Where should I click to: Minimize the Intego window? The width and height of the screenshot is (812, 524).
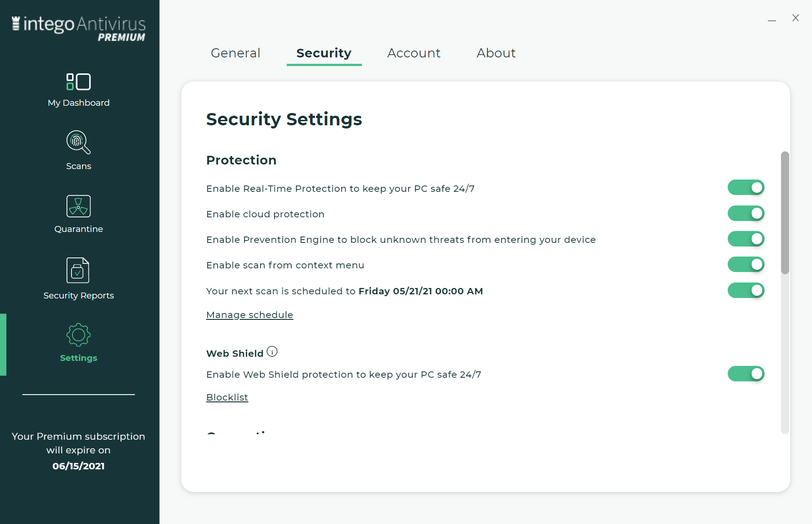(772, 21)
